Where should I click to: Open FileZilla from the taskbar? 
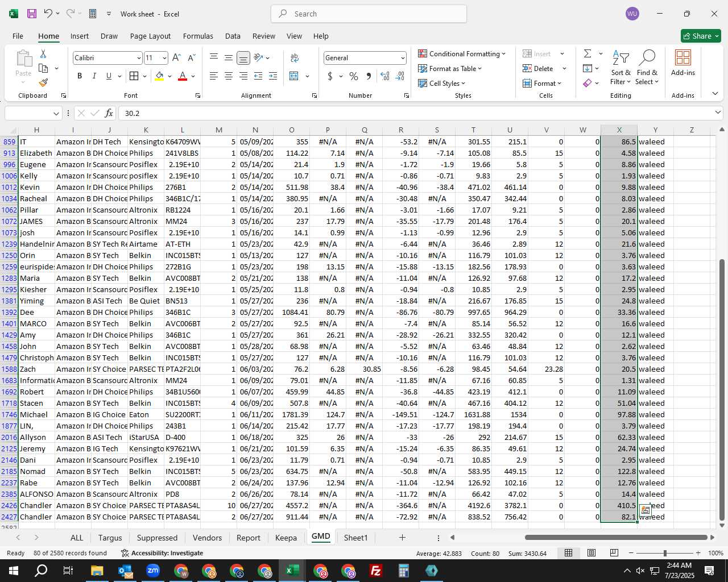375,571
